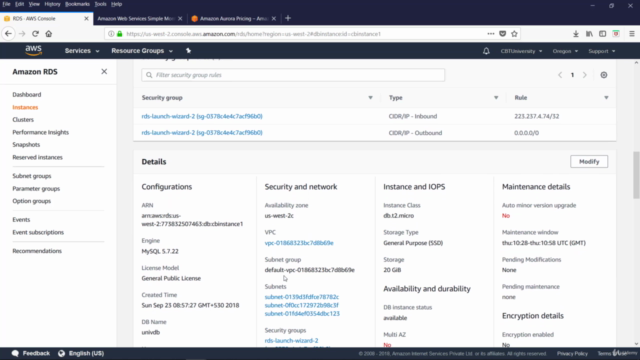
Task: Open the Oregon region dropdown
Action: click(x=565, y=51)
